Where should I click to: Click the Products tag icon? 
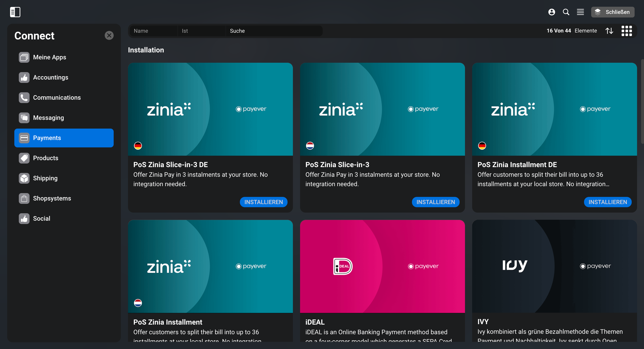click(x=24, y=158)
